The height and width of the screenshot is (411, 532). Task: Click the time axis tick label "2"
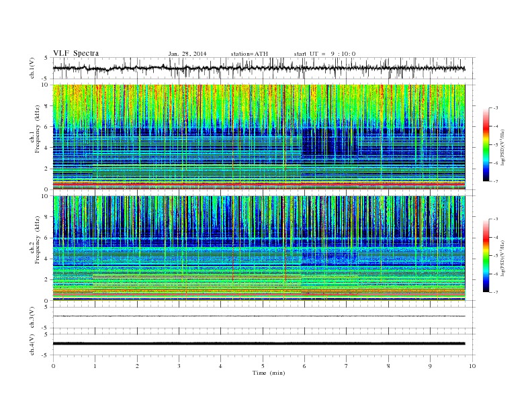coord(137,366)
